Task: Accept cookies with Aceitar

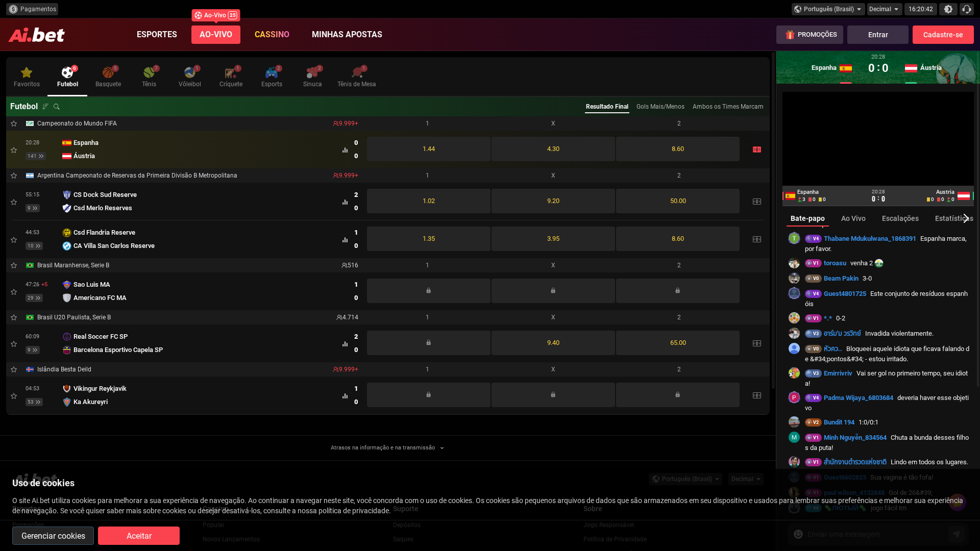Action: coord(139,536)
